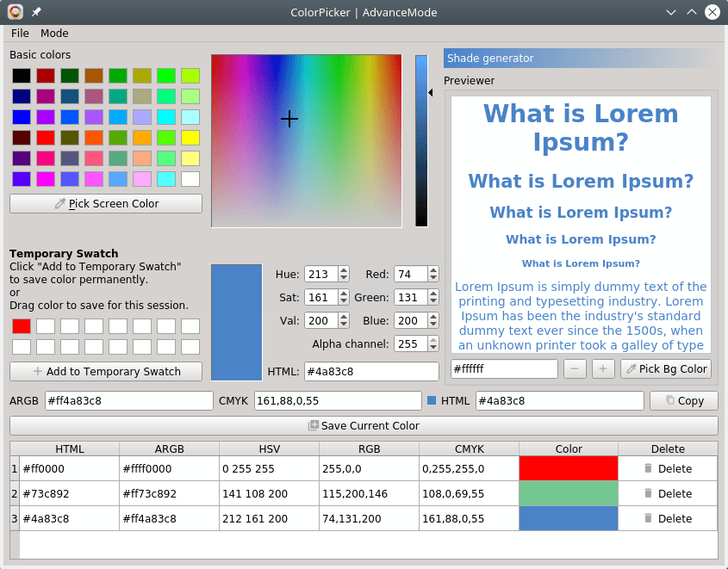Delete the #73c892 saved color
The width and height of the screenshot is (728, 569).
click(x=668, y=493)
